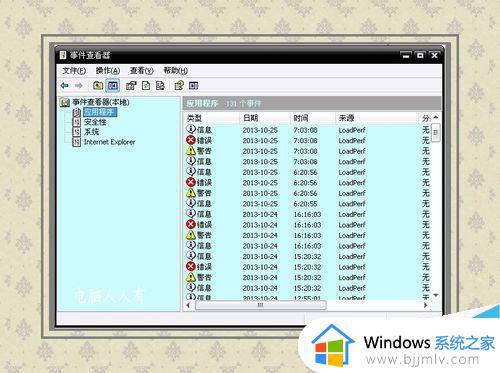Open Properties from the toolbar icon
The image size is (500, 373).
click(131, 86)
